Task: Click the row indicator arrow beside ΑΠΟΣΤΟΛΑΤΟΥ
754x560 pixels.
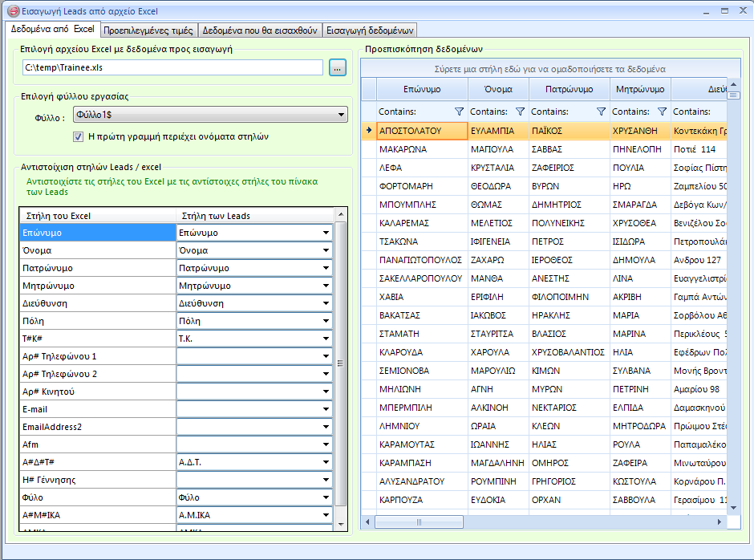Action: pyautogui.click(x=368, y=130)
